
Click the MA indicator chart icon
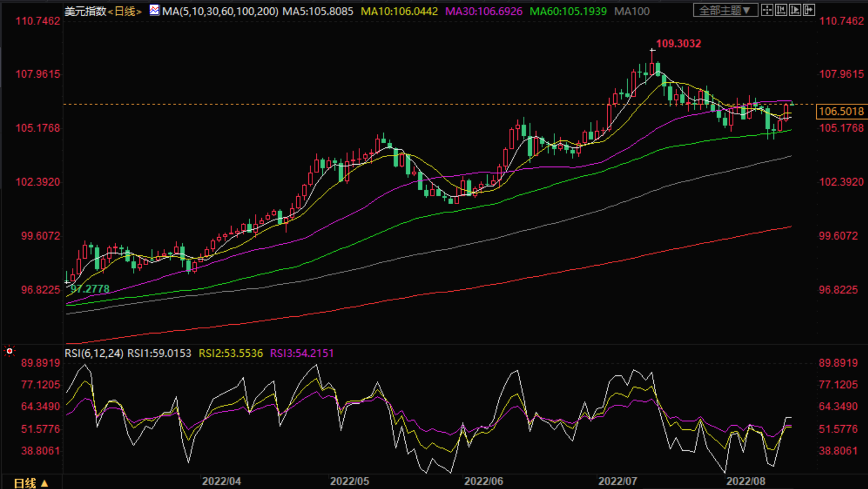154,10
